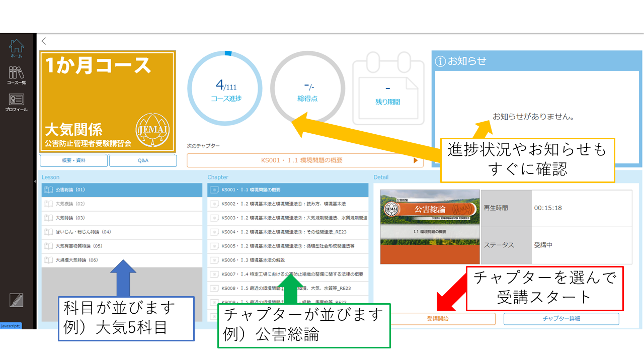Image resolution: width=644 pixels, height=362 pixels.
Task: Open チャプター詳細 for chapter details
Action: 561,318
